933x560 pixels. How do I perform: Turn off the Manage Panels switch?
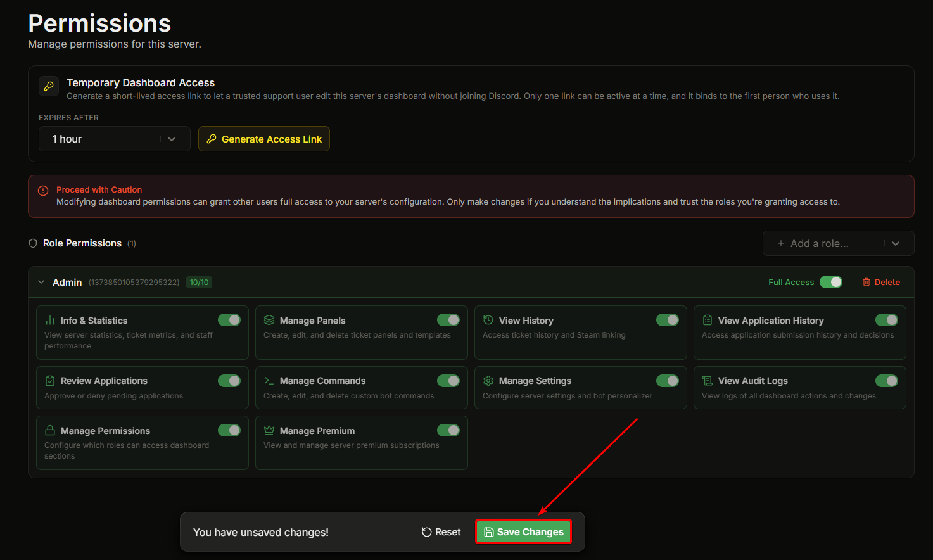448,320
